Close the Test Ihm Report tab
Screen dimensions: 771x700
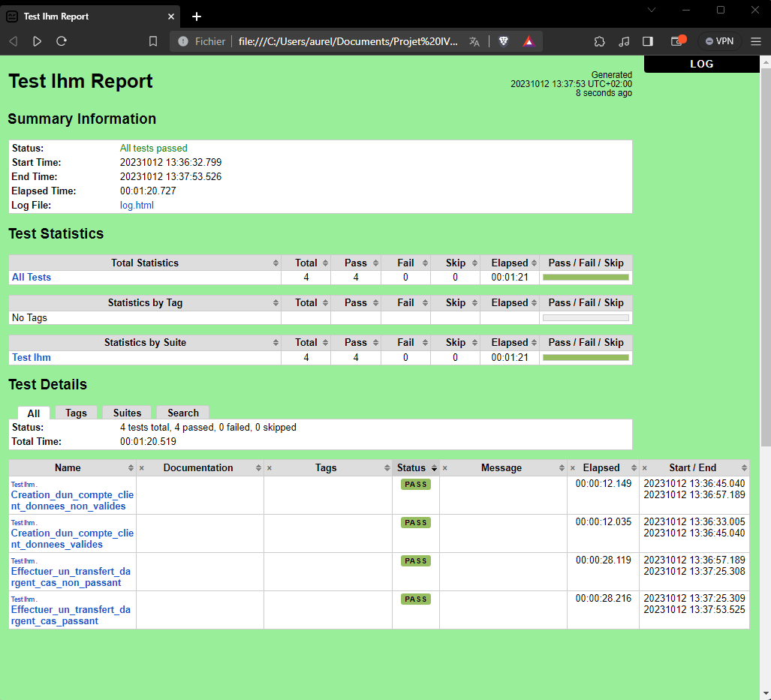pyautogui.click(x=171, y=17)
